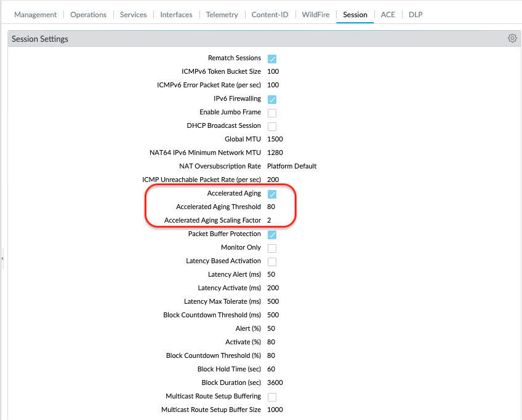The width and height of the screenshot is (522, 420).
Task: Select ICMPv6 Token Bucket Size value 100
Action: point(273,71)
